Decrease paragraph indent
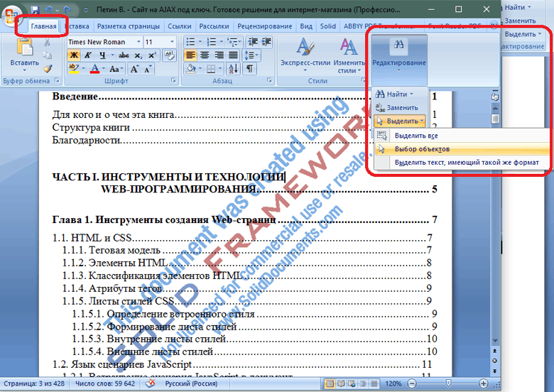Viewport: 554px width, 392px height. point(253,42)
